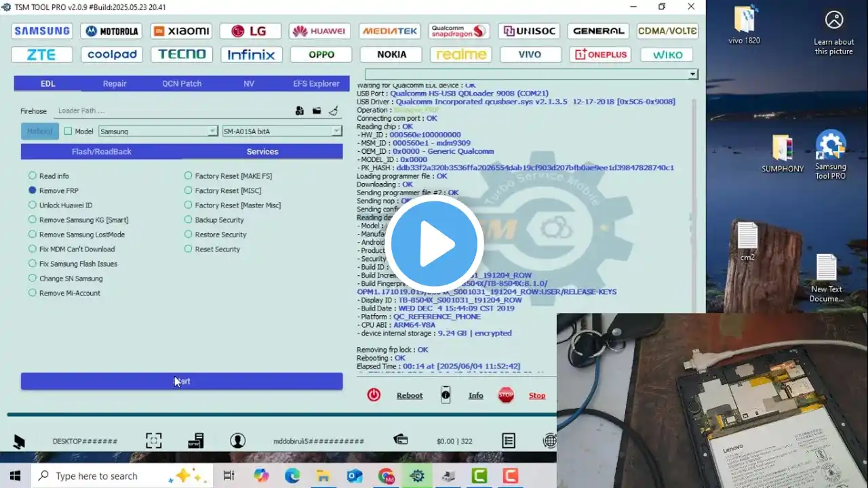This screenshot has width=868, height=488.
Task: Open the MediaTek platform section
Action: (x=390, y=31)
